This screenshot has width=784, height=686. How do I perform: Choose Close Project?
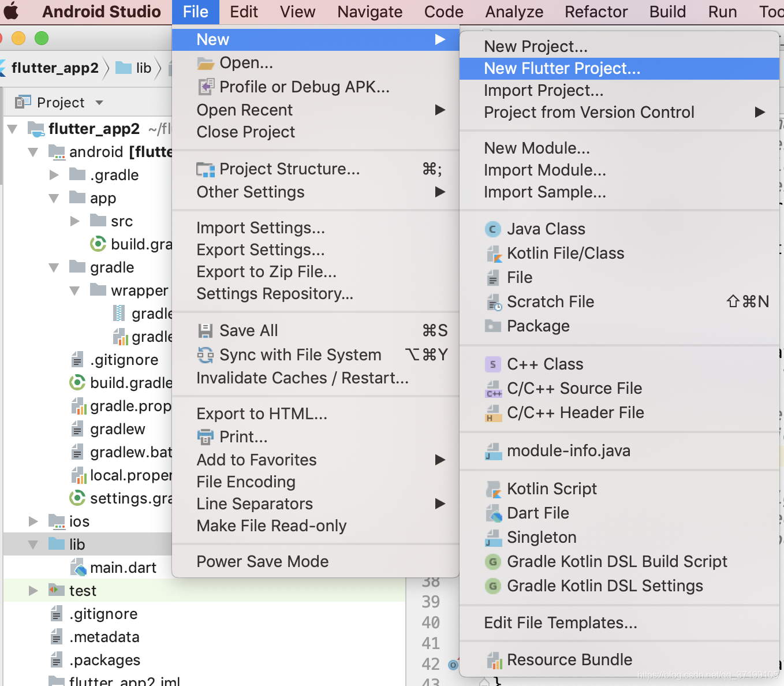click(316, 132)
